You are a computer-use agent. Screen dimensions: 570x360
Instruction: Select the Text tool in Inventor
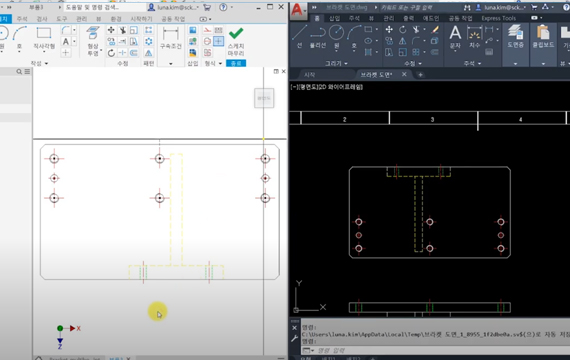[66, 41]
